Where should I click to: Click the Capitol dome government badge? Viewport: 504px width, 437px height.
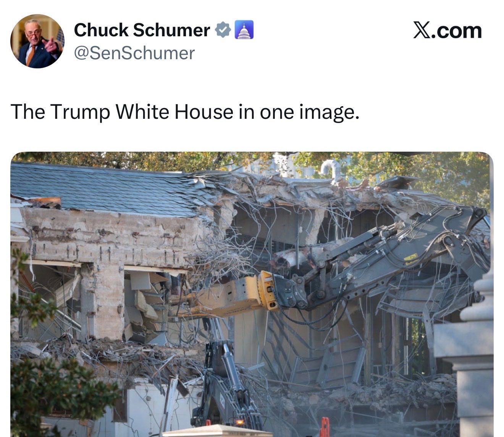244,30
